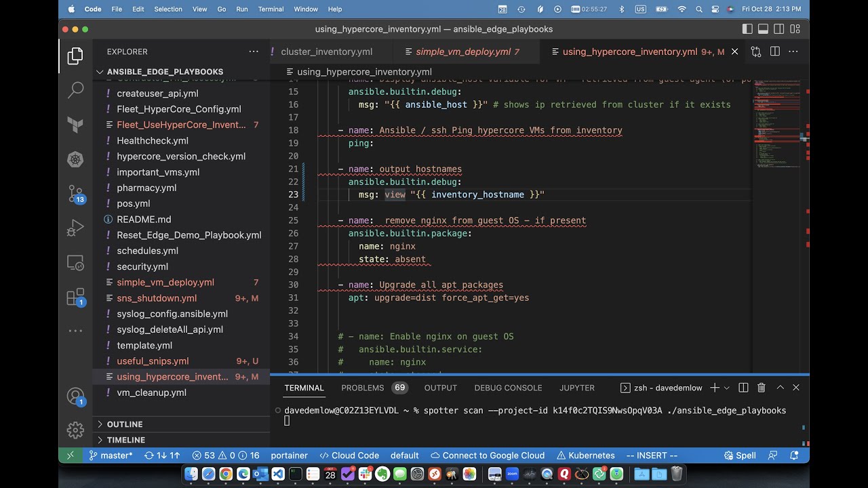Click the breadcrumb using_hypercore_inventory.yml

pos(364,72)
